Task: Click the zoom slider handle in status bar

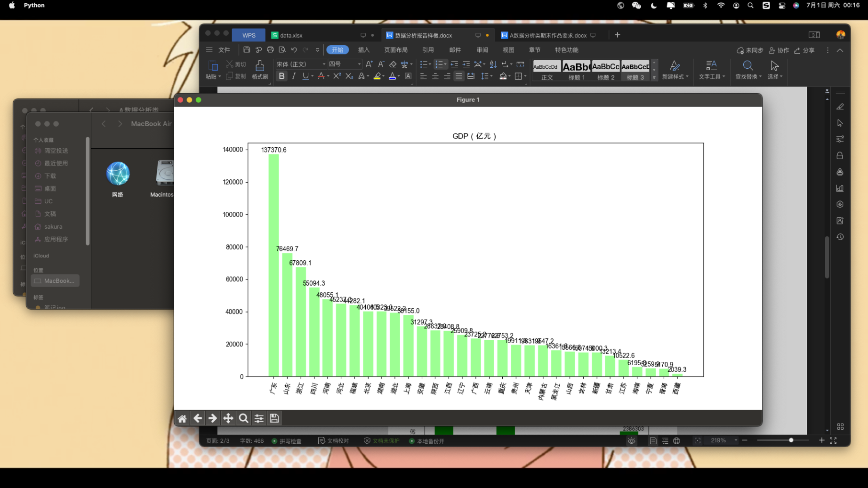Action: pyautogui.click(x=791, y=440)
